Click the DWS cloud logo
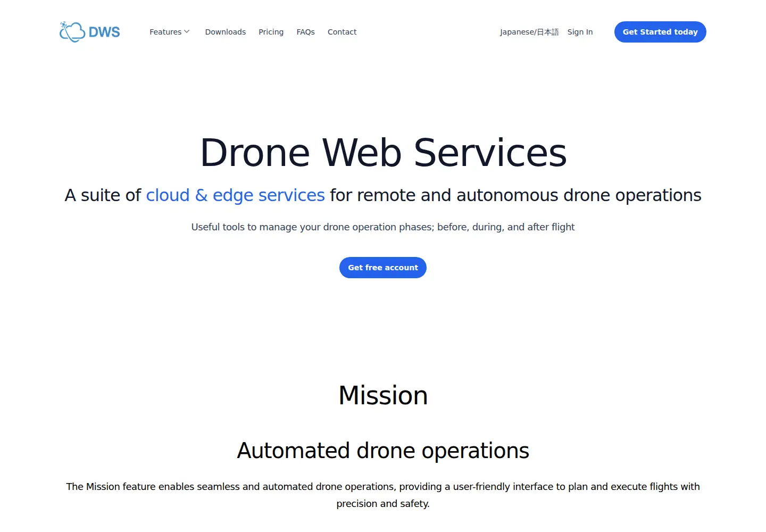The width and height of the screenshot is (766, 532). 90,32
